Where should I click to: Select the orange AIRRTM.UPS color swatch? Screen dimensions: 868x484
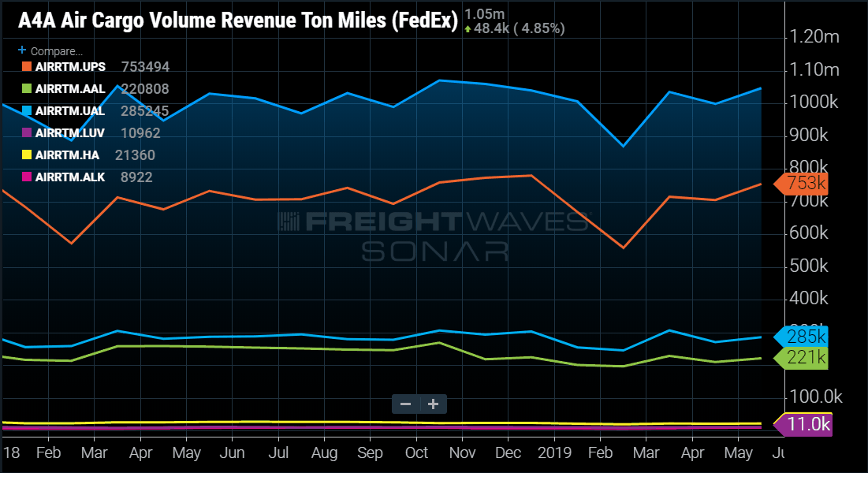pyautogui.click(x=27, y=66)
